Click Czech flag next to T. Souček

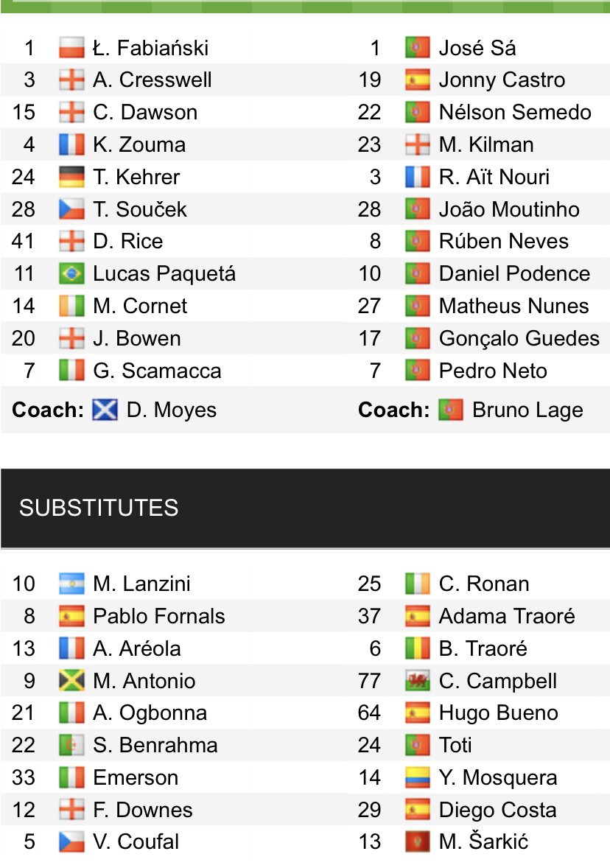click(71, 209)
